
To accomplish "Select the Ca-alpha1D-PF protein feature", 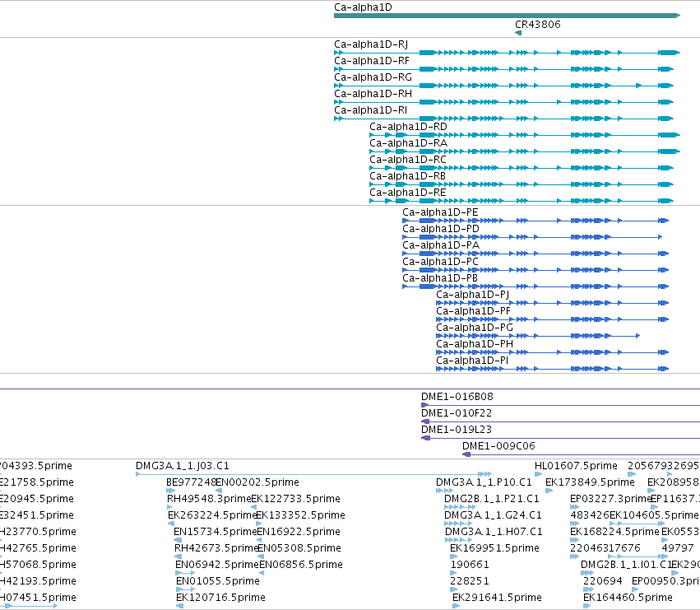I will [x=552, y=319].
